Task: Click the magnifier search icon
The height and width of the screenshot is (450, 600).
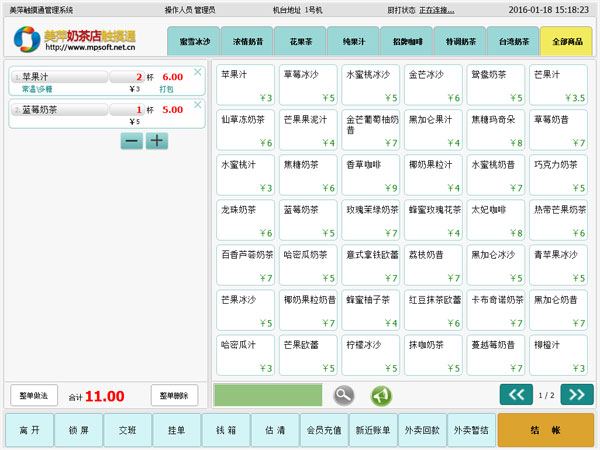Action: coord(344,395)
